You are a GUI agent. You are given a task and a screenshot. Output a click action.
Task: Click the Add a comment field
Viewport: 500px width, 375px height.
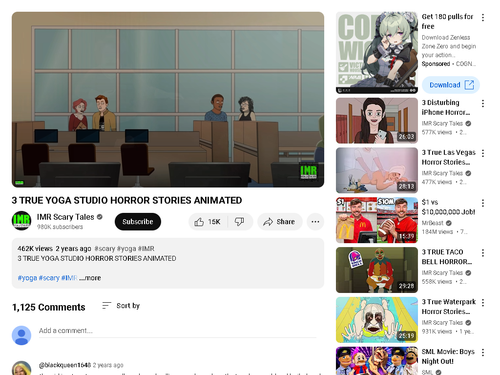coord(177,331)
